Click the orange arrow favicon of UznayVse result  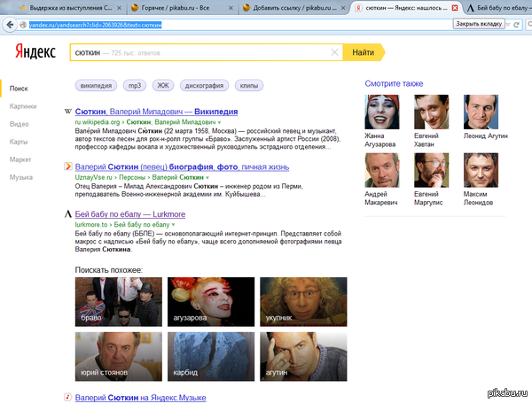pos(68,167)
